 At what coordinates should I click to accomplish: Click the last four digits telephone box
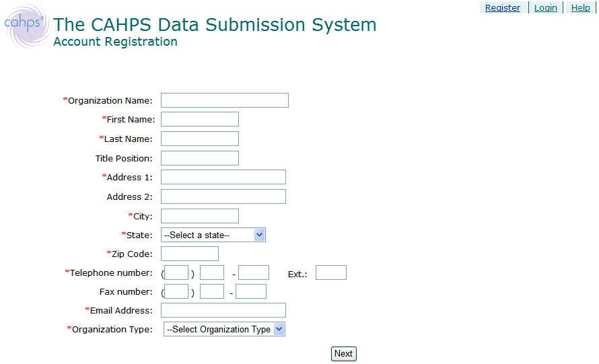(x=253, y=272)
